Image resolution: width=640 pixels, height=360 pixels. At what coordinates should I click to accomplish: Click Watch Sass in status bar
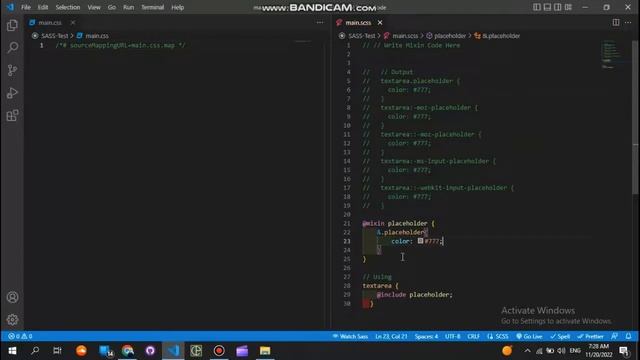point(350,336)
